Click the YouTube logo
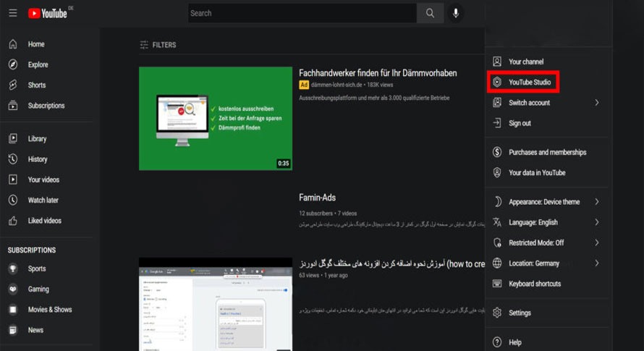 48,13
